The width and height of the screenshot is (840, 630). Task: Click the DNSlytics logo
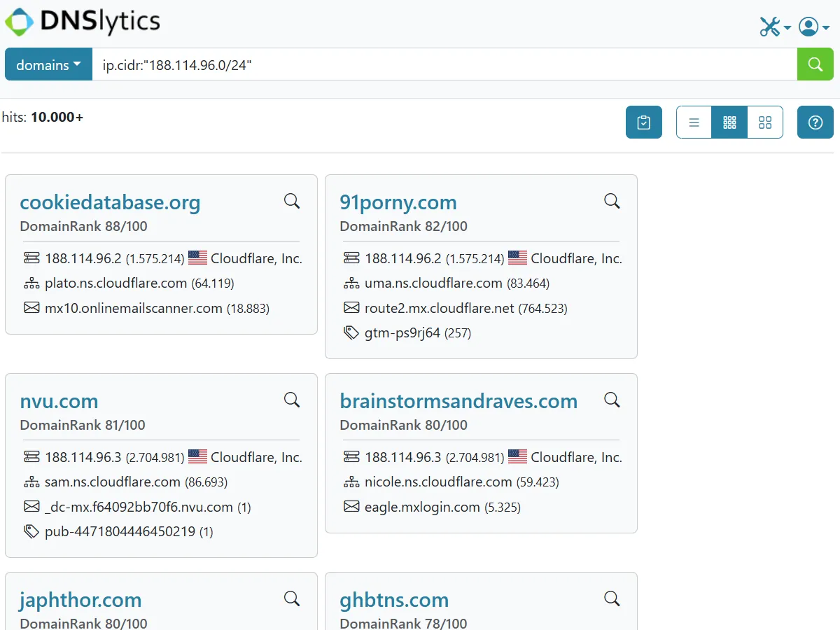pyautogui.click(x=83, y=22)
